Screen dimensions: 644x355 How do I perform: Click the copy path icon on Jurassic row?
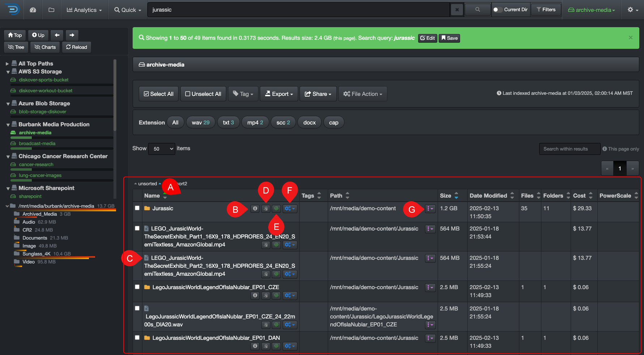[x=266, y=208]
